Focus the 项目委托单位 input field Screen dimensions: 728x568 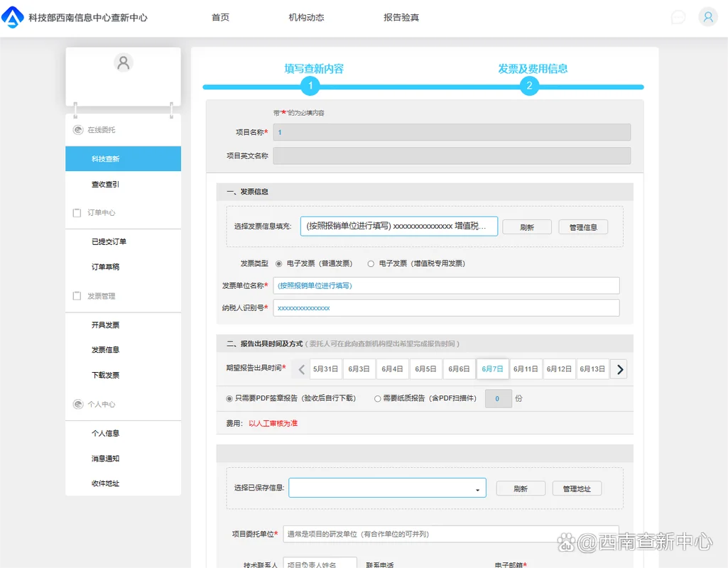[451, 534]
